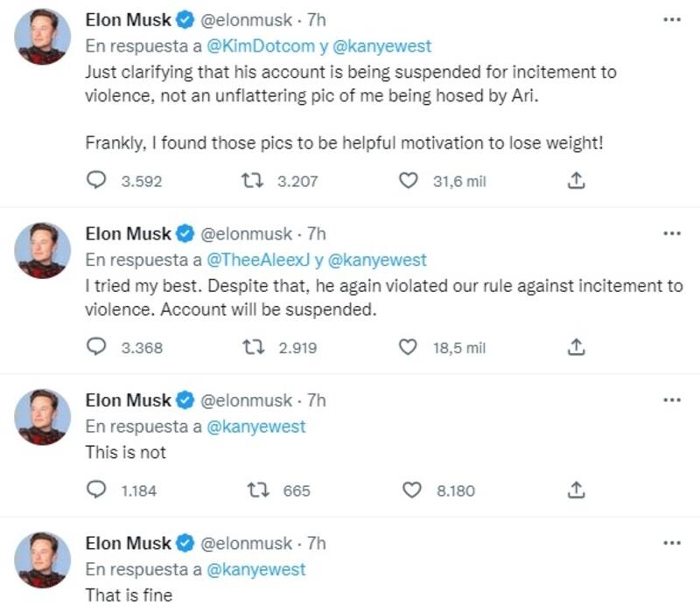
Task: Like the tweet with 31,6 mil likes
Action: 407,181
